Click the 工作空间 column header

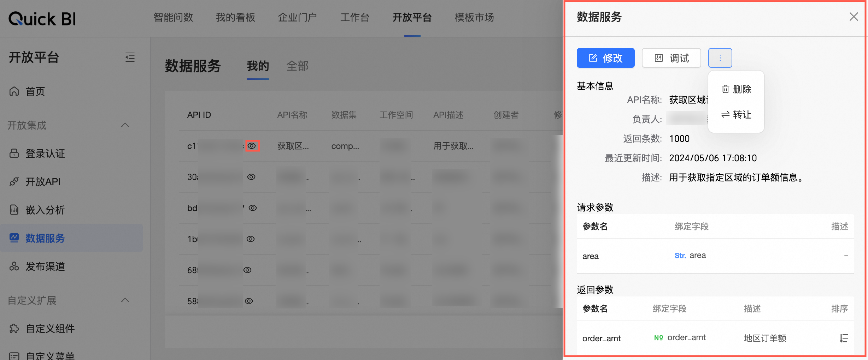click(x=396, y=115)
